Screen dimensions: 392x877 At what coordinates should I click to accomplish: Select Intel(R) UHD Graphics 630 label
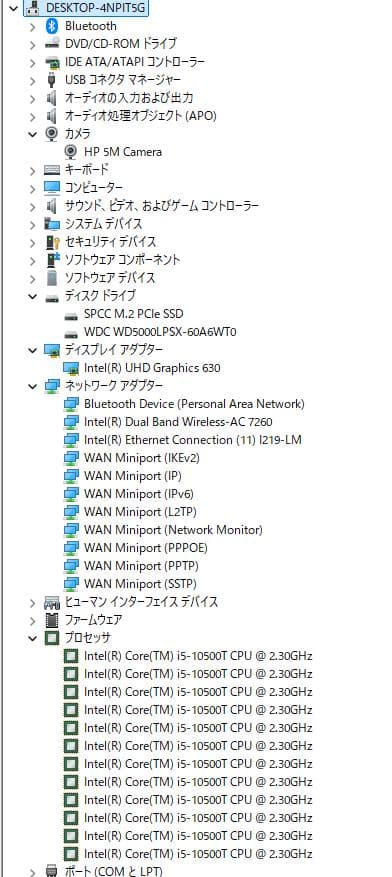[x=152, y=368]
